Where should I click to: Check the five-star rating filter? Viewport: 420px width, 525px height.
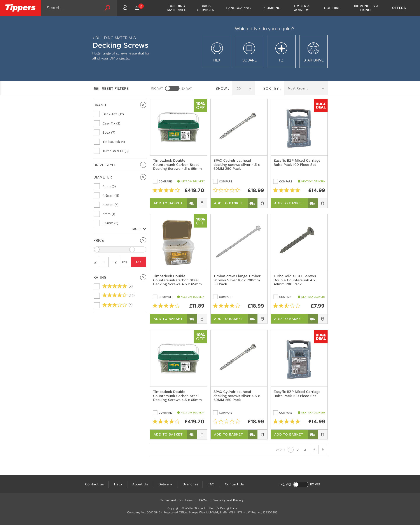[x=97, y=286]
